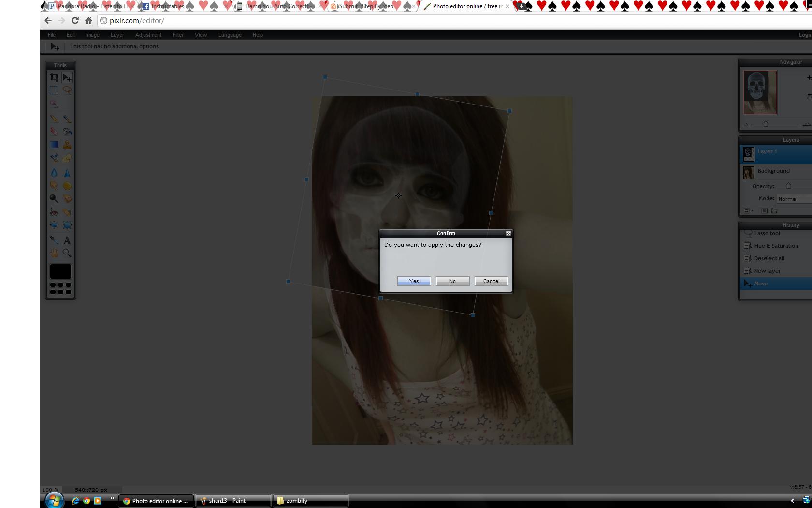Select the Drawing shape tool

pyautogui.click(x=67, y=158)
